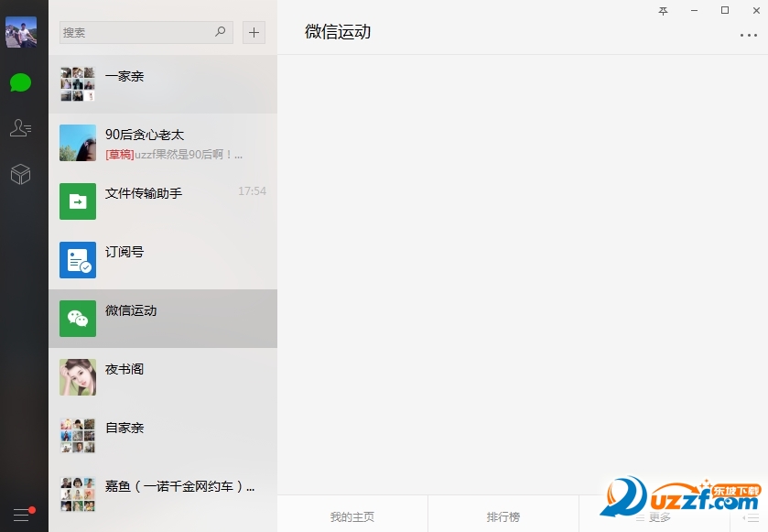Focus the 搜索 search field
This screenshot has height=532, width=768.
click(146, 32)
